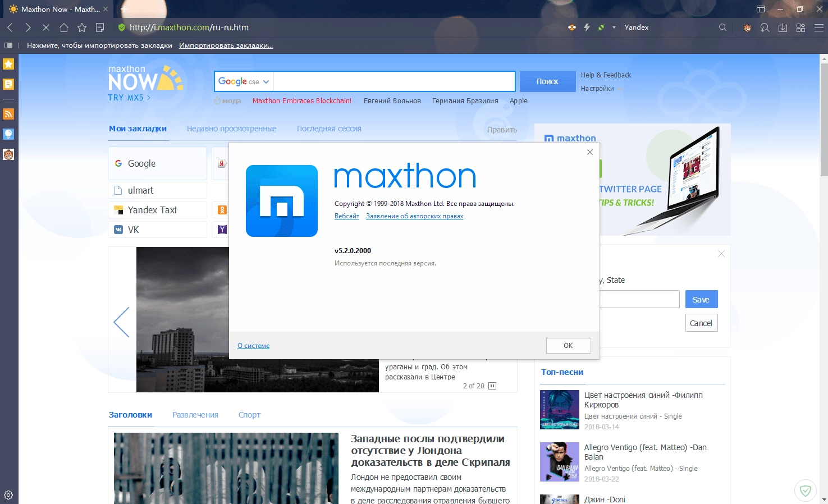Screen dimensions: 828x504
Task: Click the green proxy plug icon
Action: [x=601, y=28]
